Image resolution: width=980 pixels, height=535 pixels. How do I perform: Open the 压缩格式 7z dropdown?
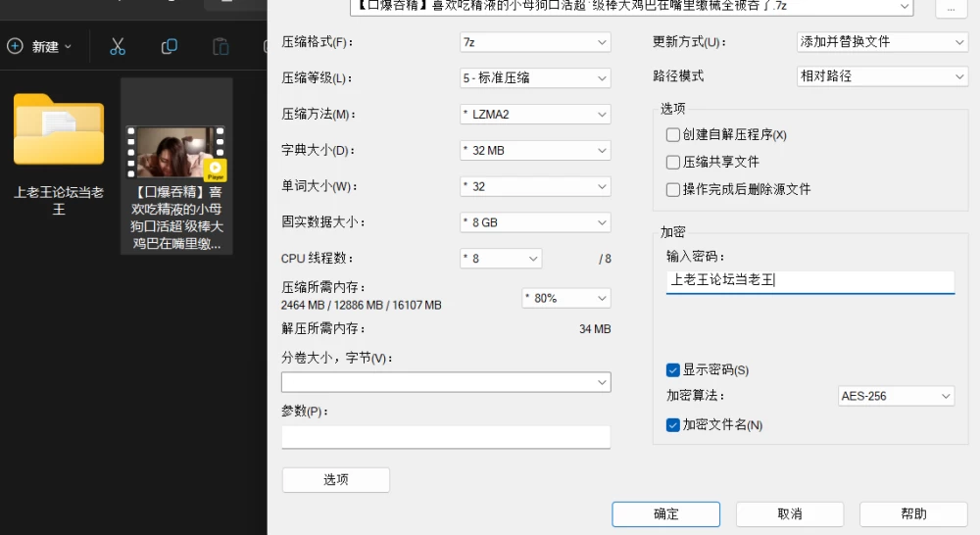pos(535,42)
